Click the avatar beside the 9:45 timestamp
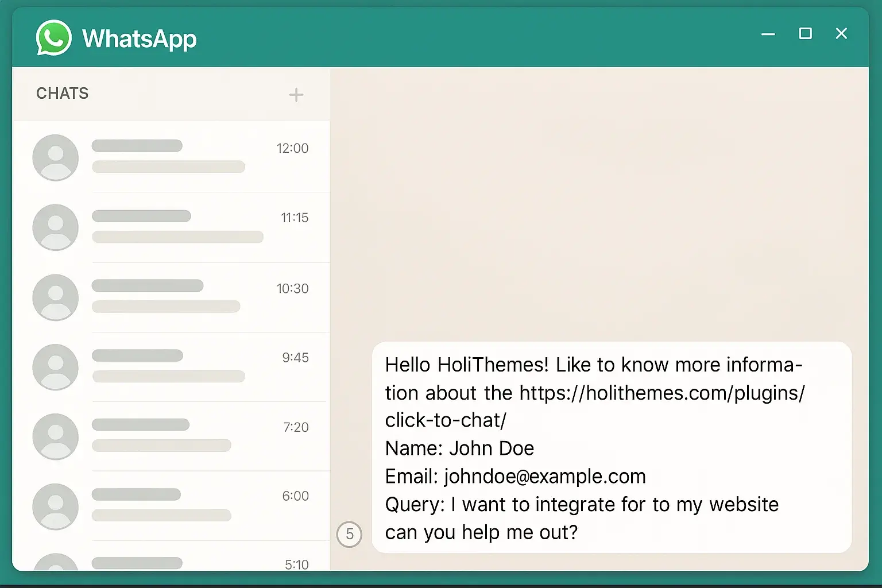This screenshot has height=588, width=882. [56, 367]
